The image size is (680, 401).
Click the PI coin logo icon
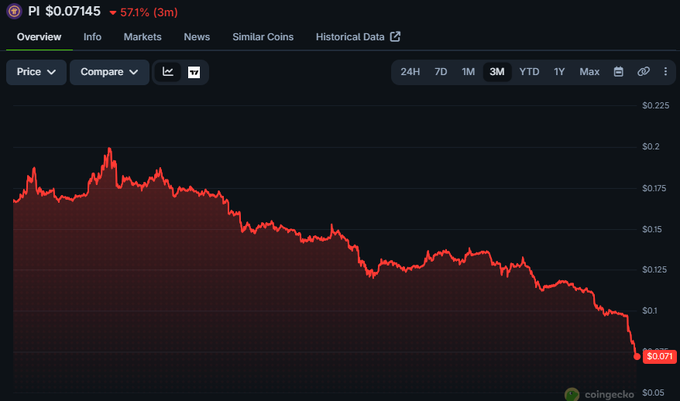[x=14, y=11]
